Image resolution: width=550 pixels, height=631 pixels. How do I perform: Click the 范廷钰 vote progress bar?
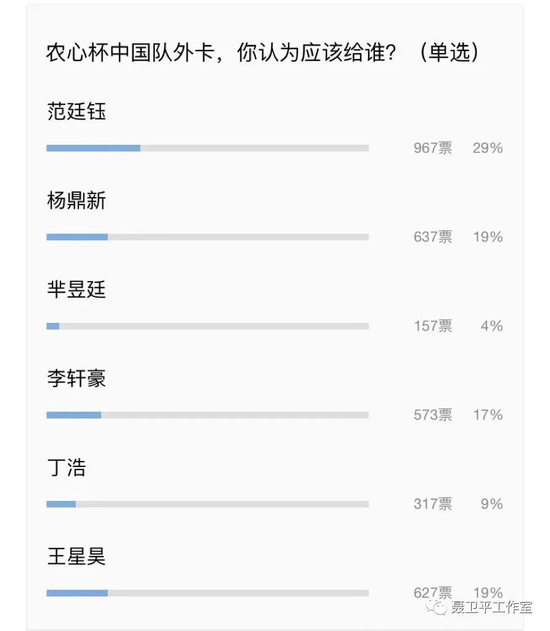pyautogui.click(x=208, y=148)
